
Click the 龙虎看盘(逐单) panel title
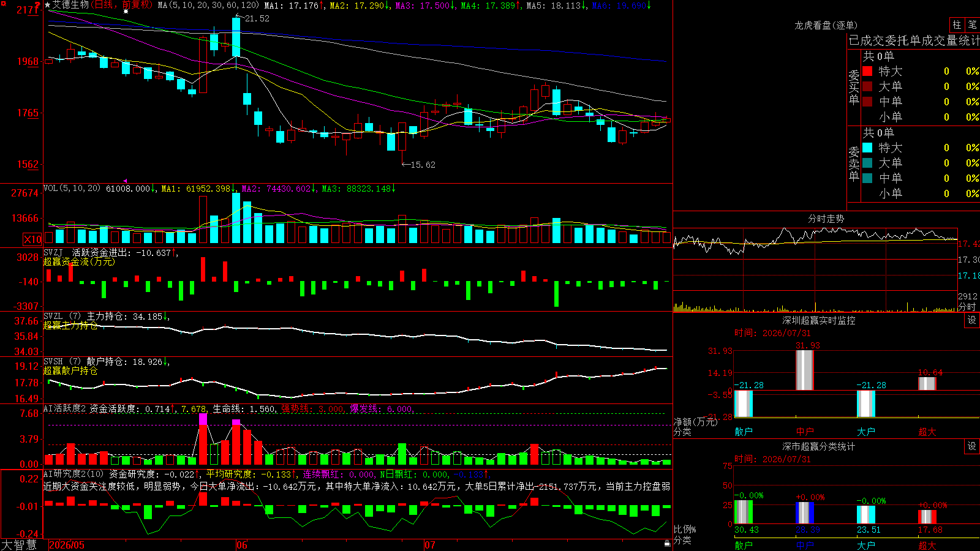pyautogui.click(x=826, y=25)
